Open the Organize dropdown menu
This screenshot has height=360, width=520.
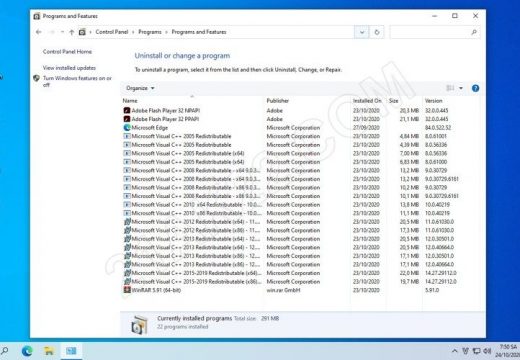click(140, 88)
